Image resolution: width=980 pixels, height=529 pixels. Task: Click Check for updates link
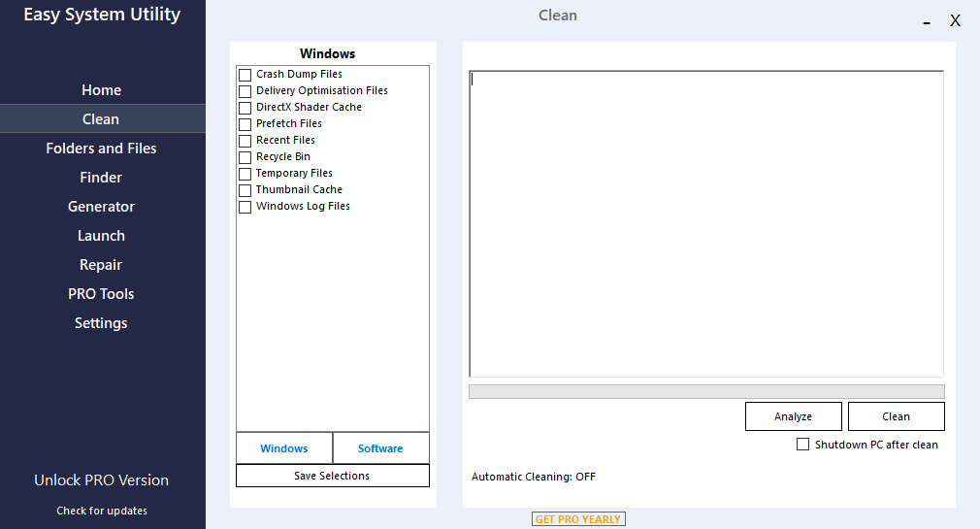pos(102,511)
